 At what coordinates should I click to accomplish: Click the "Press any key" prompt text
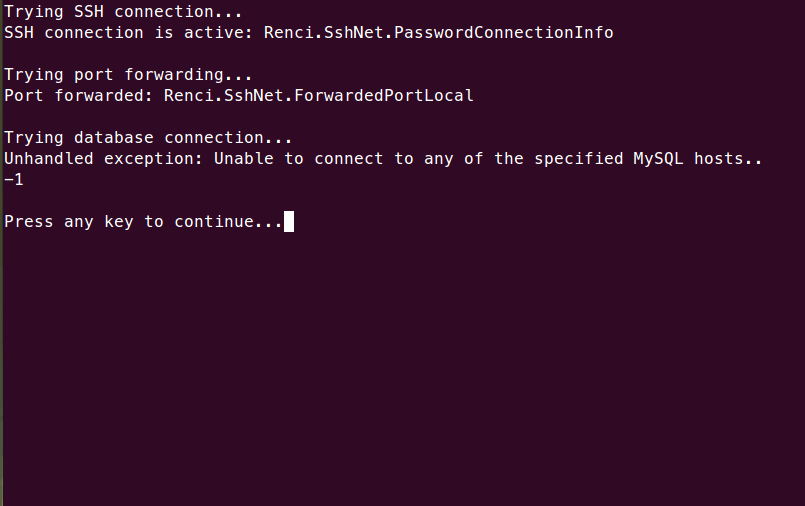pyautogui.click(x=69, y=221)
